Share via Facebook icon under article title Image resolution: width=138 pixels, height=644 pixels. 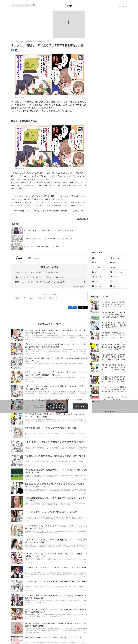(13, 50)
